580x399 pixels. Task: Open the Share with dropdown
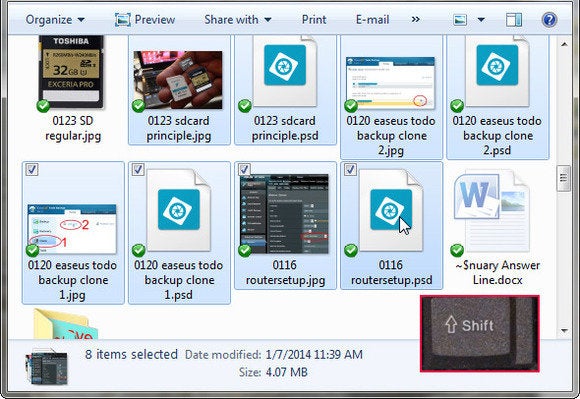237,20
